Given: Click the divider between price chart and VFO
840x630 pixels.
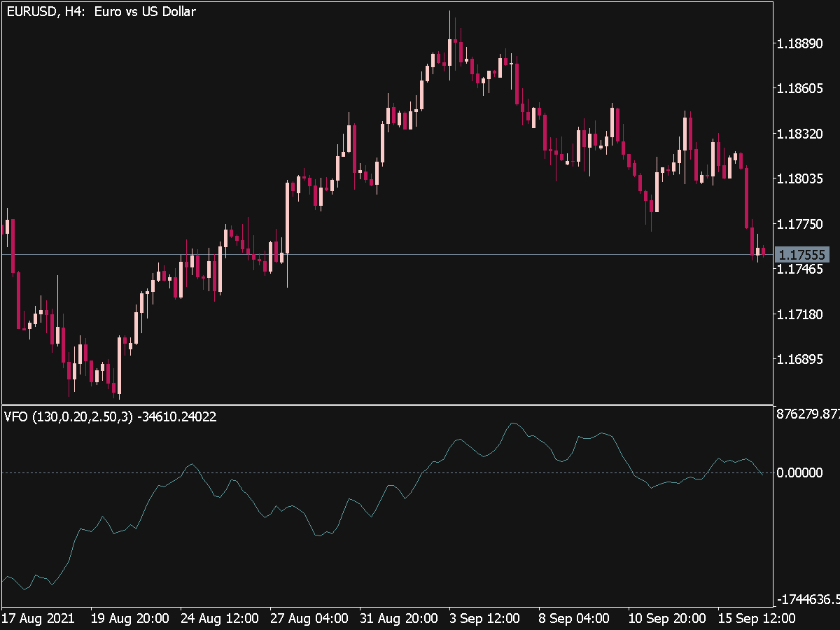Looking at the screenshot, I should pyautogui.click(x=386, y=405).
